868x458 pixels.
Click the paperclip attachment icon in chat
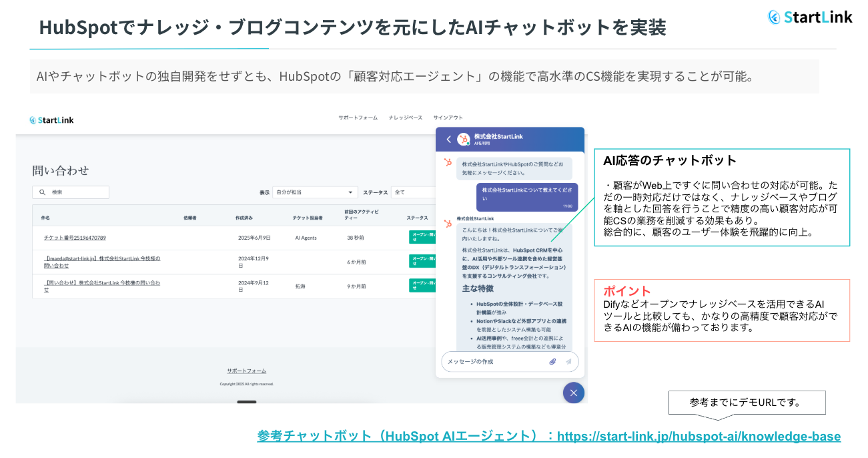tap(552, 362)
